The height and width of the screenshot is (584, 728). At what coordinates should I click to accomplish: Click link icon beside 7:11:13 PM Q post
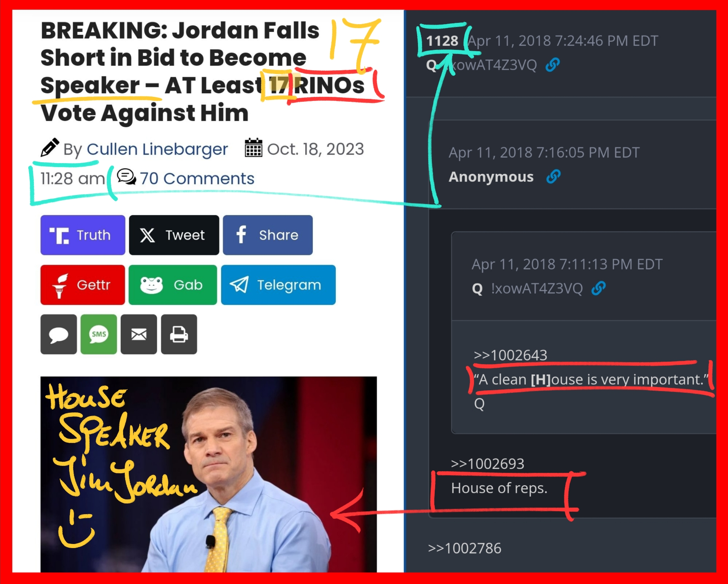(598, 288)
